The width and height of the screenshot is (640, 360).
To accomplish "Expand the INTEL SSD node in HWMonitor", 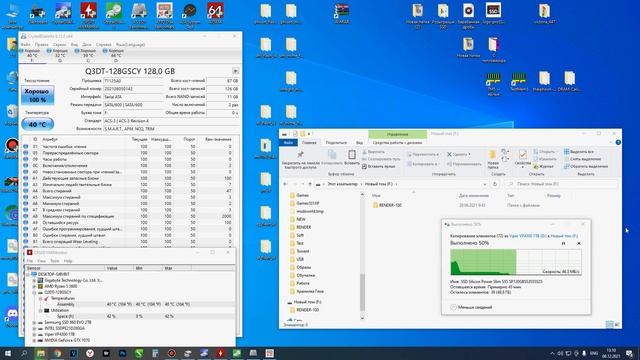I will [x=34, y=328].
